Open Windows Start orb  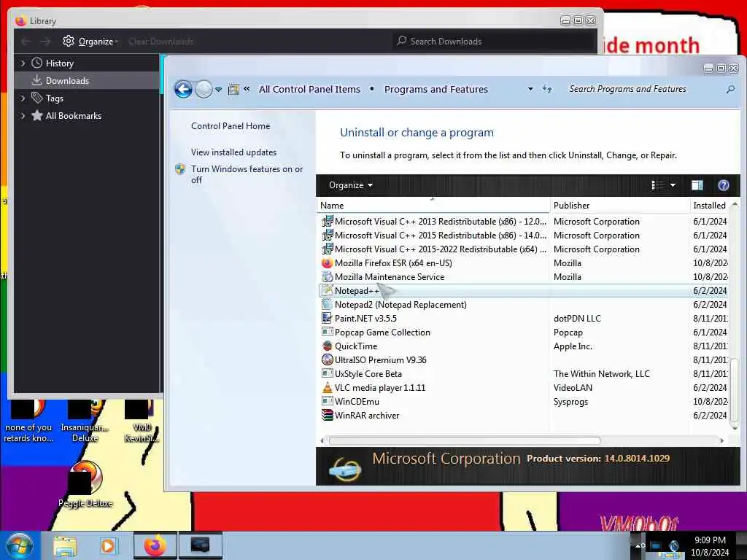pos(20,545)
